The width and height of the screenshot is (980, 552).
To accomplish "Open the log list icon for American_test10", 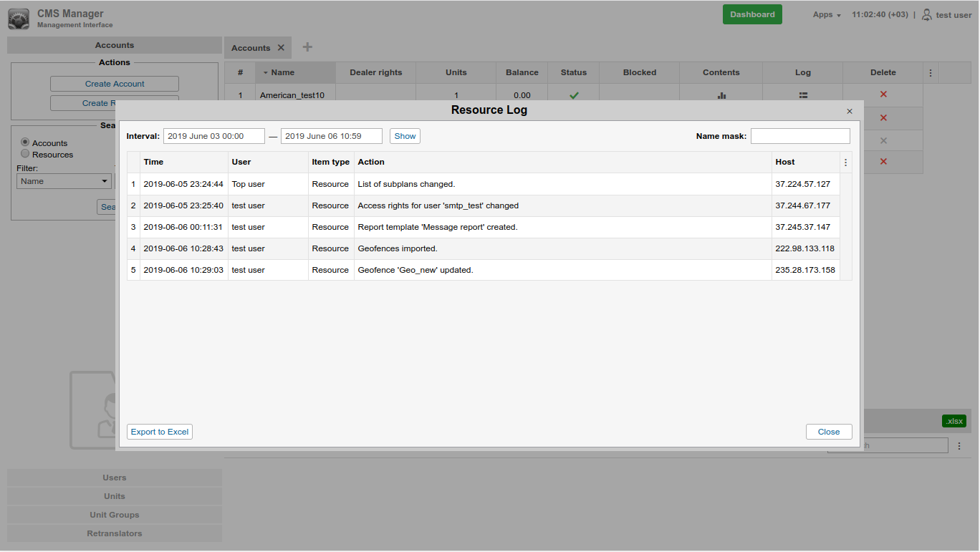I will coord(802,94).
